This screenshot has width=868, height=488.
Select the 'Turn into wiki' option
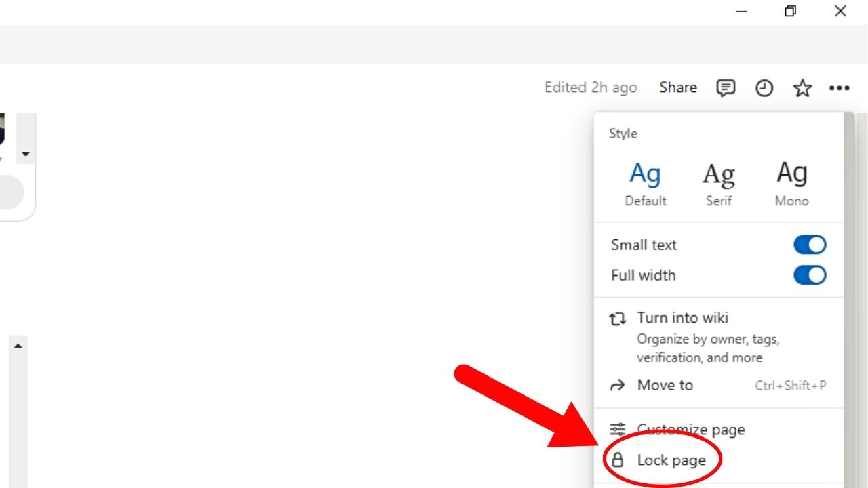tap(682, 318)
